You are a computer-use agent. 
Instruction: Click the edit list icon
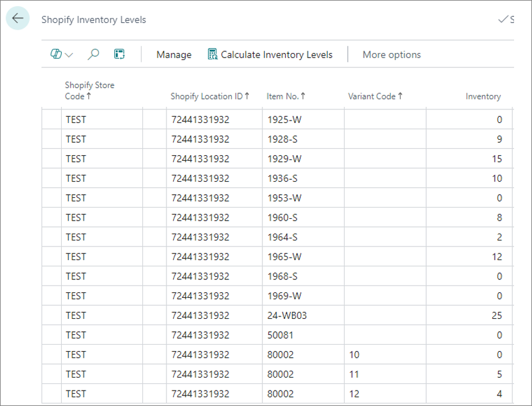pyautogui.click(x=119, y=54)
